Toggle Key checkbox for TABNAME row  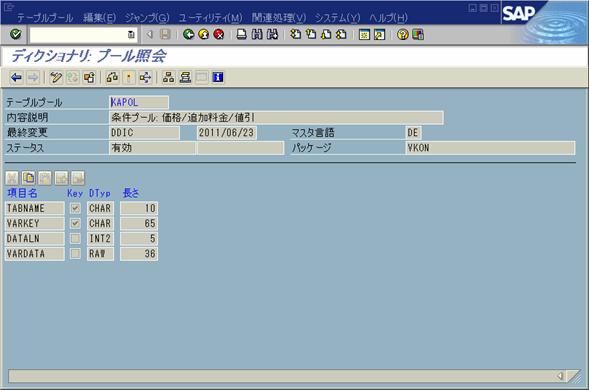(75, 208)
